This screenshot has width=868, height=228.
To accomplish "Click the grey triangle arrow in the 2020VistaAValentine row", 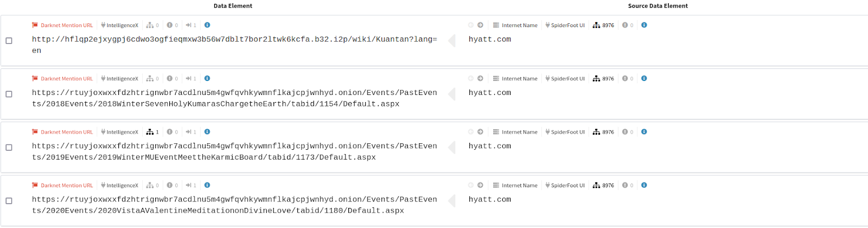I will point(451,201).
